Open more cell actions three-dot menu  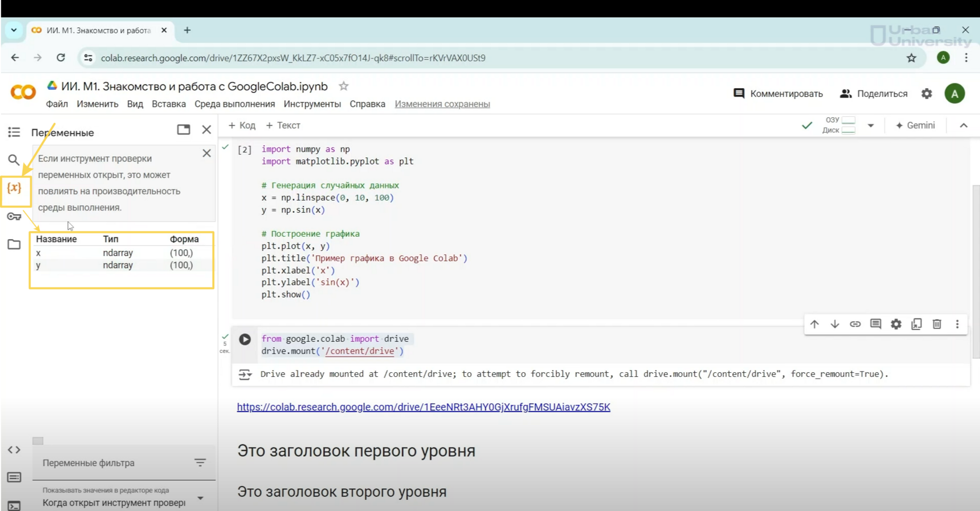coord(957,324)
